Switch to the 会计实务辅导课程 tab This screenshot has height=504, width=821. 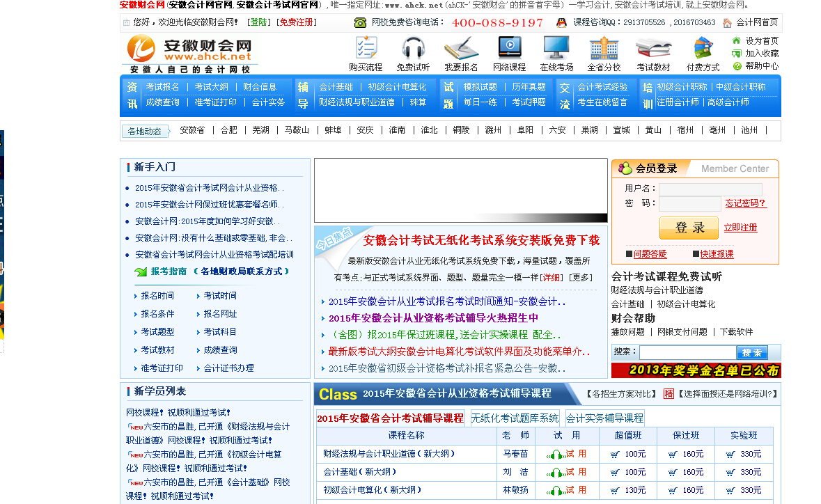(x=604, y=418)
